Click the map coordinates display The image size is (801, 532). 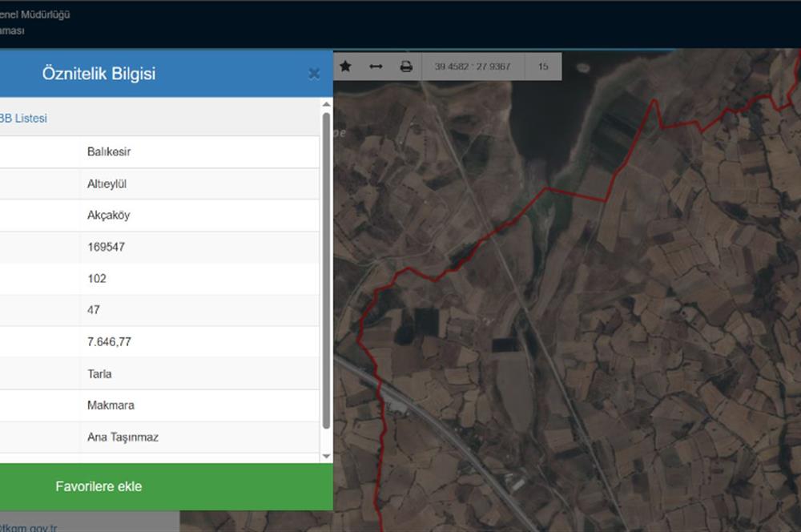tap(472, 66)
